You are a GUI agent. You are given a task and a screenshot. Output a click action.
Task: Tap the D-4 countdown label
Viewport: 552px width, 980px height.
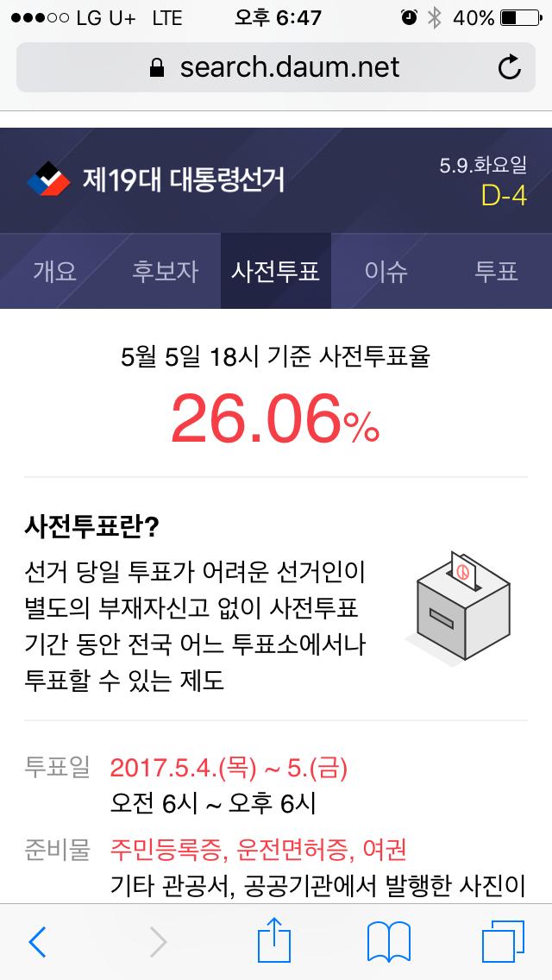click(x=503, y=197)
